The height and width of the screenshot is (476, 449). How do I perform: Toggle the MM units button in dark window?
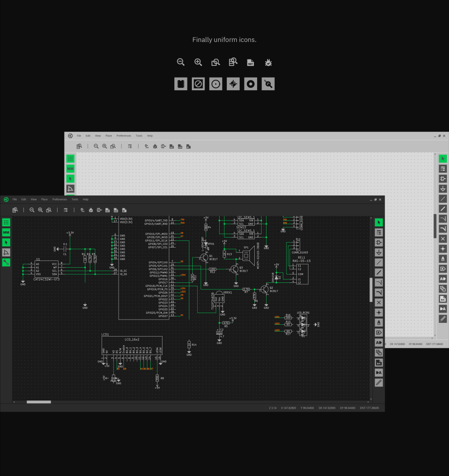coord(6,233)
